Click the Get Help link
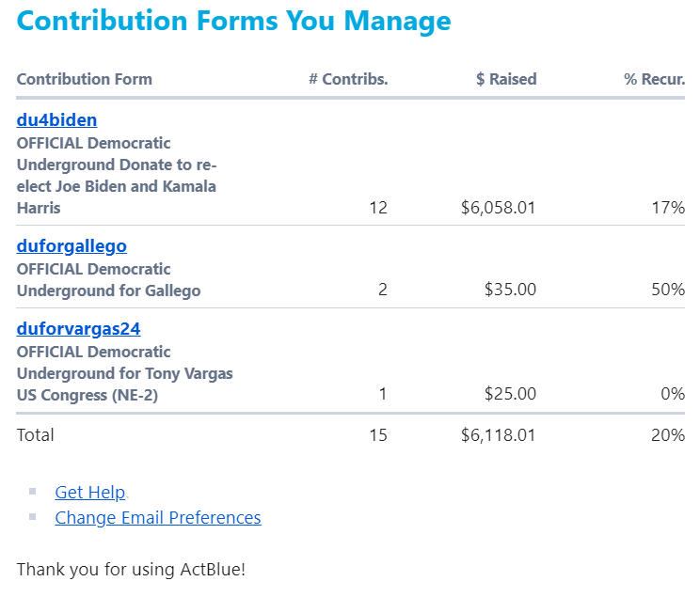This screenshot has height=597, width=700. click(x=89, y=493)
